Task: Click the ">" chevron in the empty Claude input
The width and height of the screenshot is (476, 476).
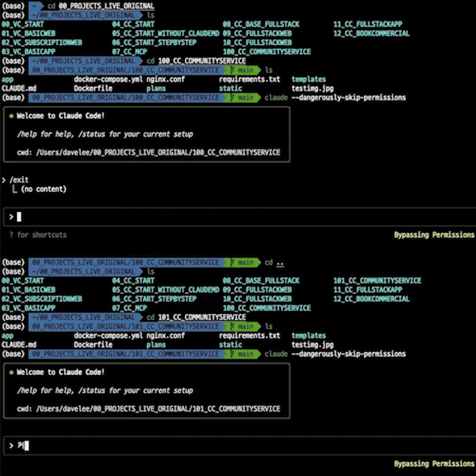Action: [x=11, y=217]
